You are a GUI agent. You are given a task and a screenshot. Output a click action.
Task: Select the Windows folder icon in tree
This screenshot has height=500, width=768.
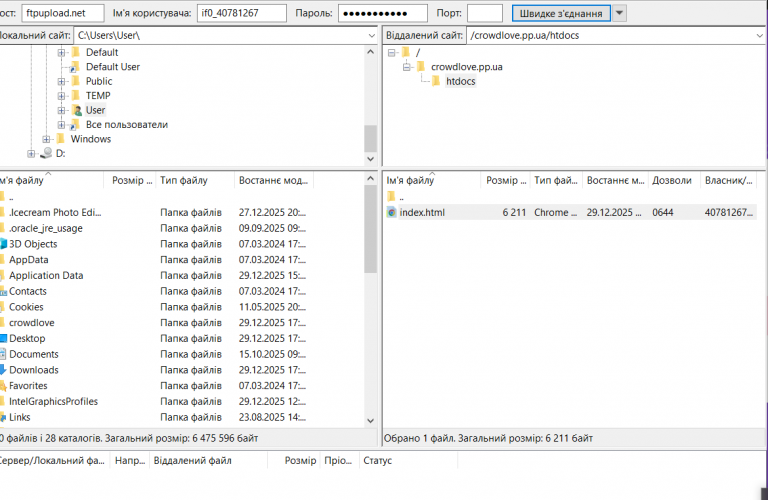[x=61, y=139]
